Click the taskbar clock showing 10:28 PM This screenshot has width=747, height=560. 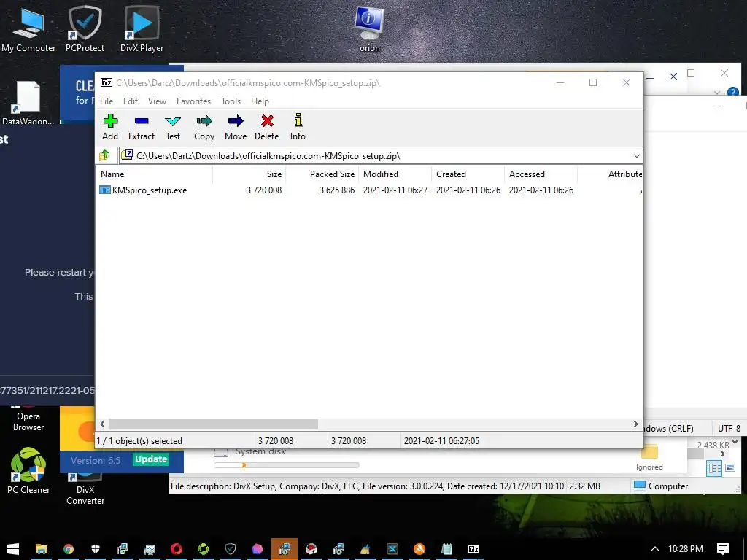click(x=686, y=549)
